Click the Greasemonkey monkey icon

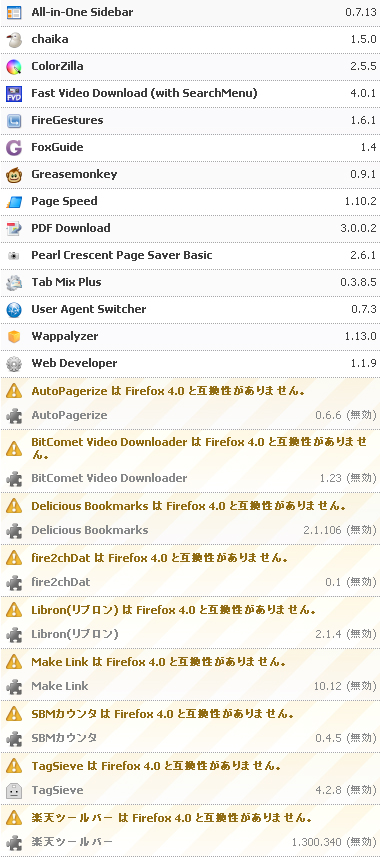[14, 175]
